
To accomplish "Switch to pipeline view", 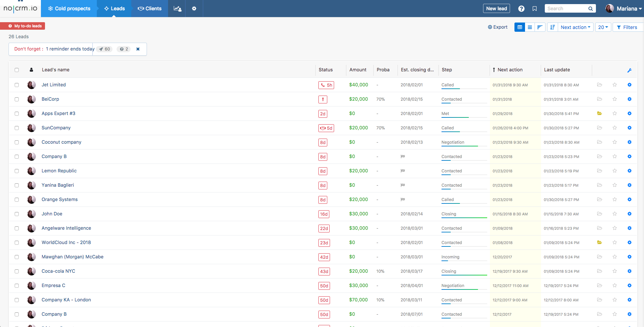I will tap(540, 27).
